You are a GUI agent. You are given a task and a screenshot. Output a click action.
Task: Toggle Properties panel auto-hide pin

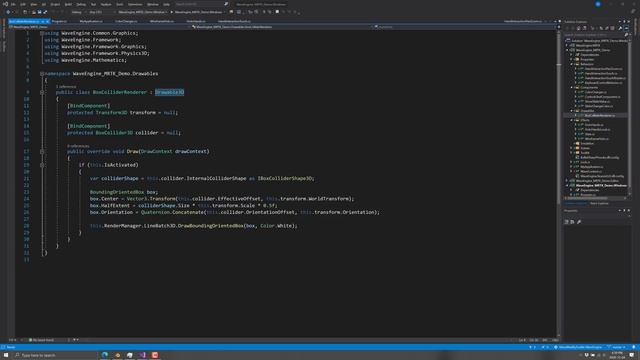click(624, 211)
